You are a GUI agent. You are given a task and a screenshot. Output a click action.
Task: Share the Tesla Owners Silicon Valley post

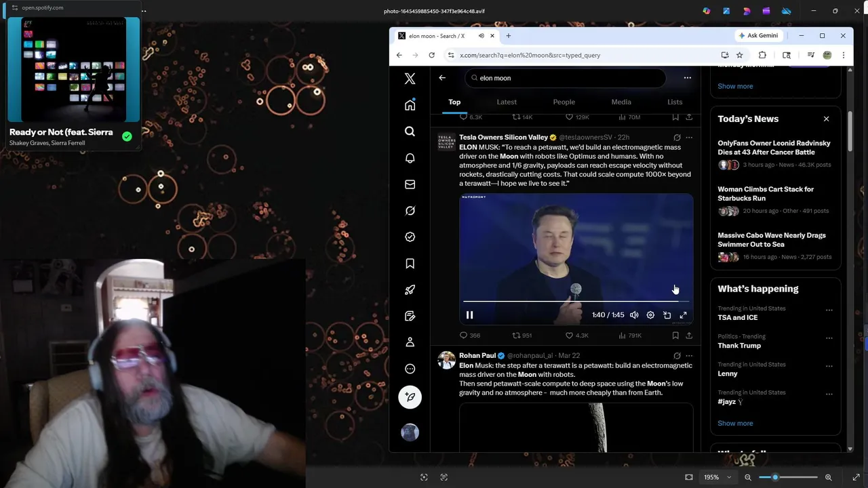tap(689, 335)
